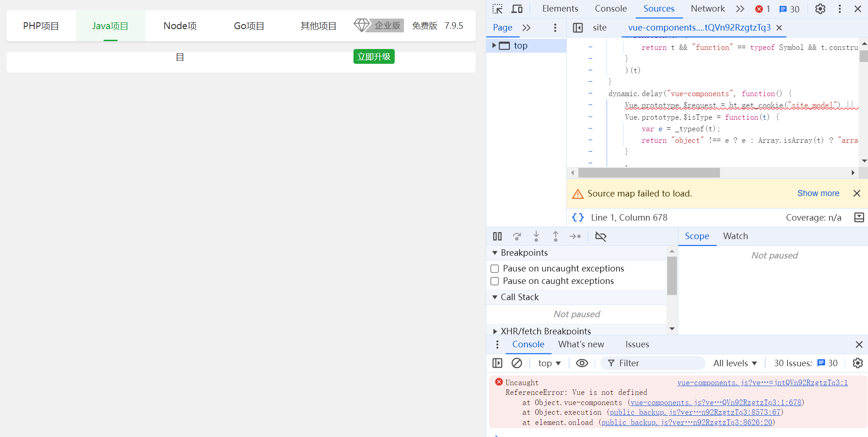
Task: Pause script execution button
Action: pos(497,236)
